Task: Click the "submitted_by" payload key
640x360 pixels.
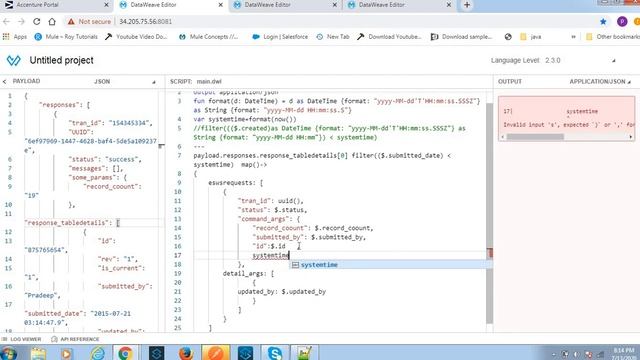Action: [125, 287]
